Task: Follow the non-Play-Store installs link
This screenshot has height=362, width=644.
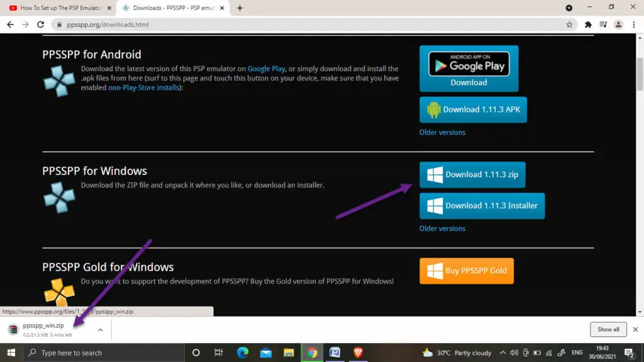Action: (143, 87)
